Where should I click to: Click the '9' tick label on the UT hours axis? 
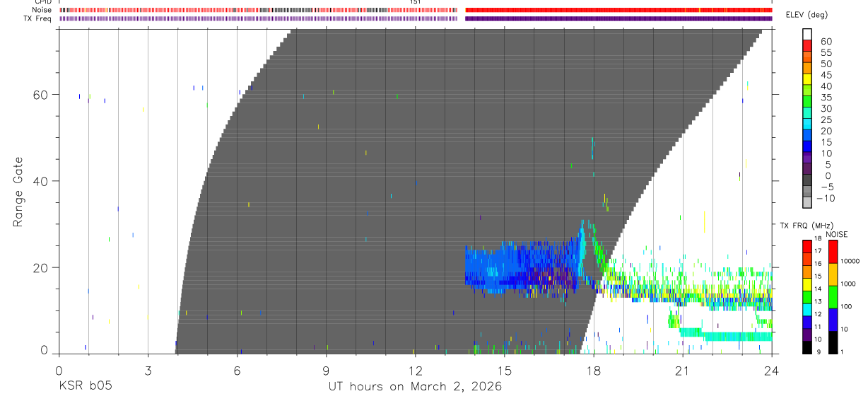coord(326,371)
